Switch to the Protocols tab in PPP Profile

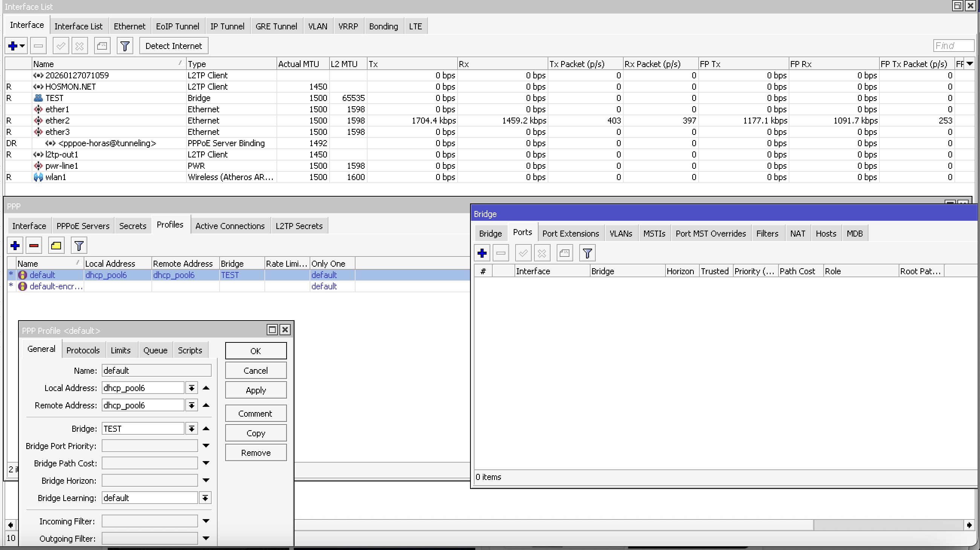click(x=83, y=350)
